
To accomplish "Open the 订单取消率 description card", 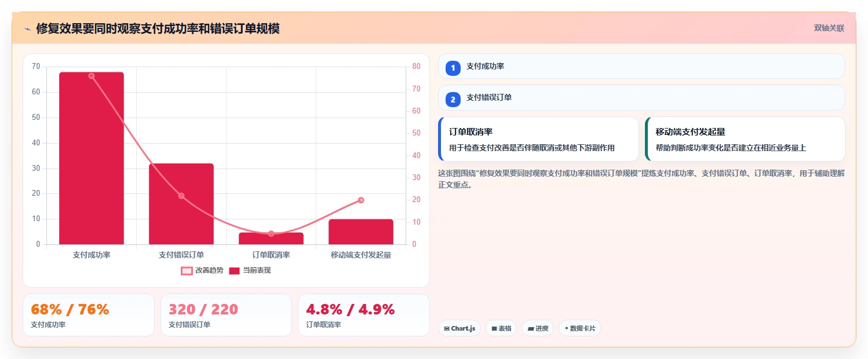I will [538, 139].
